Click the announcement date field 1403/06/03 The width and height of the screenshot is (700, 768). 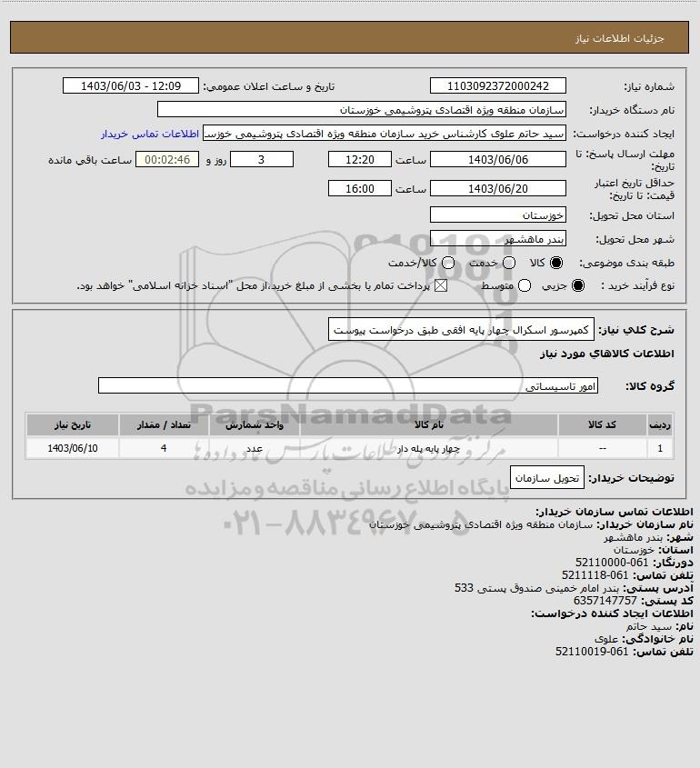point(131,85)
